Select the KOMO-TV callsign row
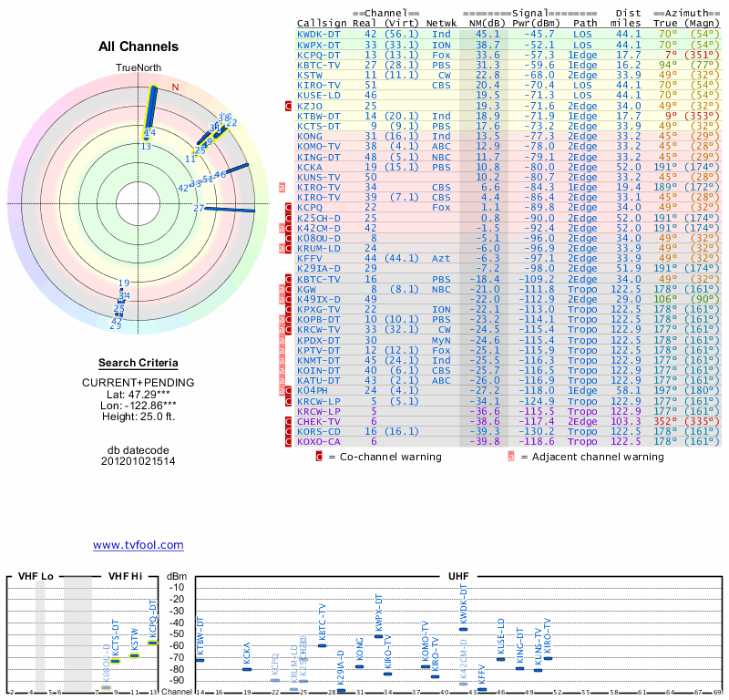729x700 pixels. coord(319,146)
